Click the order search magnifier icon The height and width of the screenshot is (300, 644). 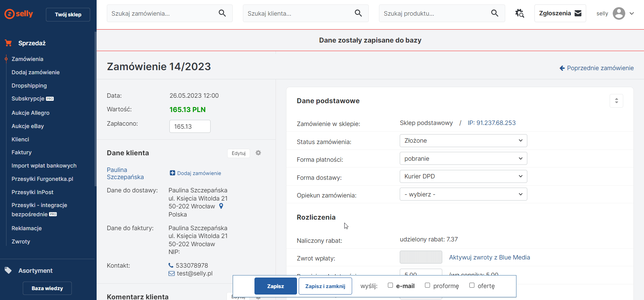coord(222,13)
